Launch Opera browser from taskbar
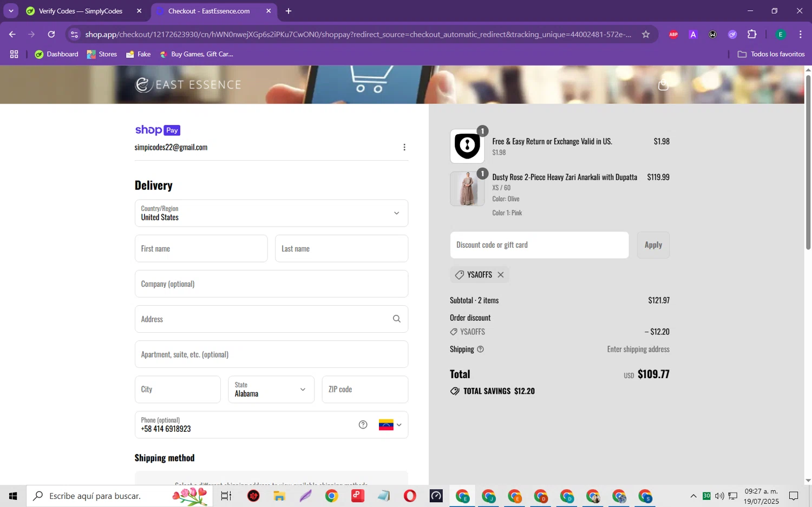This screenshot has height=507, width=812. pyautogui.click(x=410, y=496)
